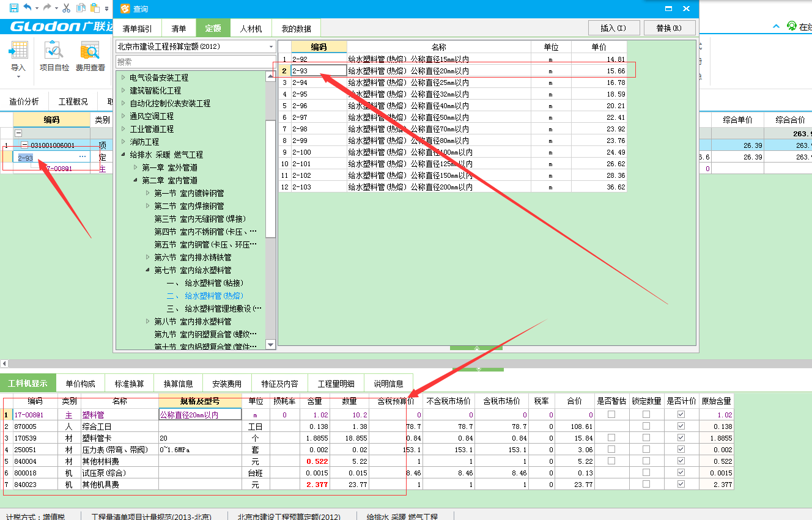This screenshot has width=812, height=520.
Task: Open the 单价构成 tab
Action: coord(81,384)
